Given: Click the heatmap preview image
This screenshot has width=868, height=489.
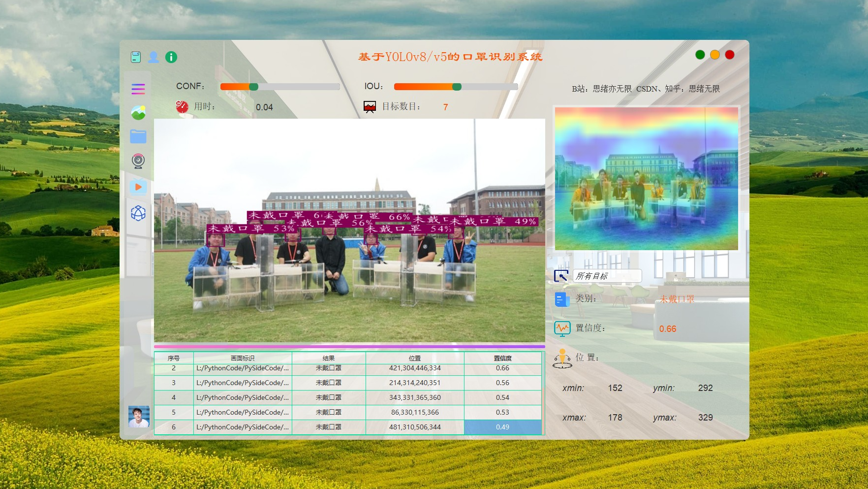Looking at the screenshot, I should pyautogui.click(x=647, y=179).
